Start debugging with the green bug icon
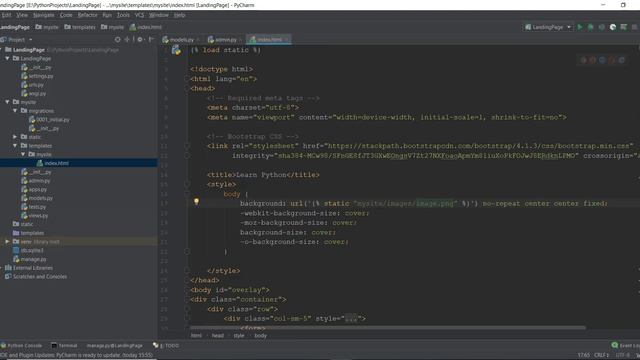This screenshot has height=360, width=640. (590, 27)
